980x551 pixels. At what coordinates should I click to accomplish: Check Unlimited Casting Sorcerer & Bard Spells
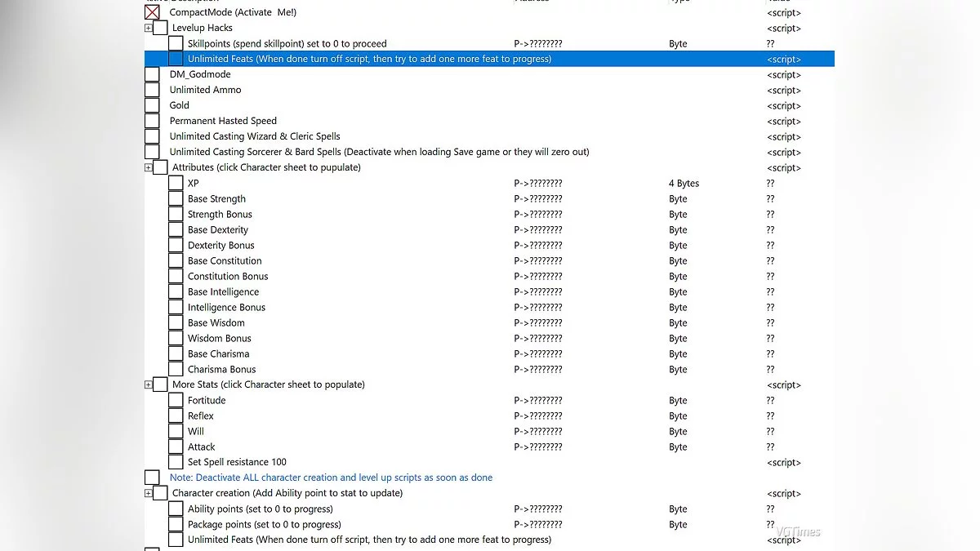(x=152, y=152)
